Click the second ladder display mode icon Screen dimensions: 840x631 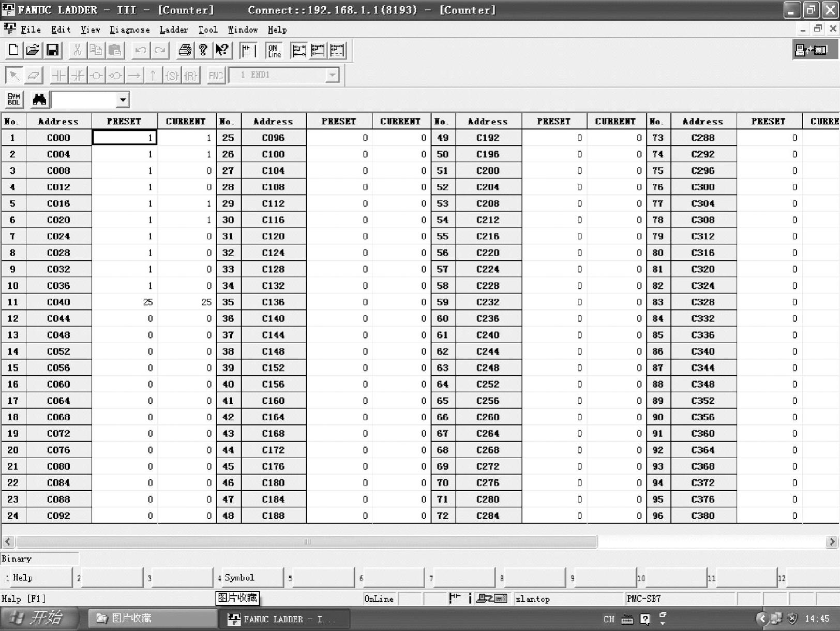pyautogui.click(x=318, y=50)
